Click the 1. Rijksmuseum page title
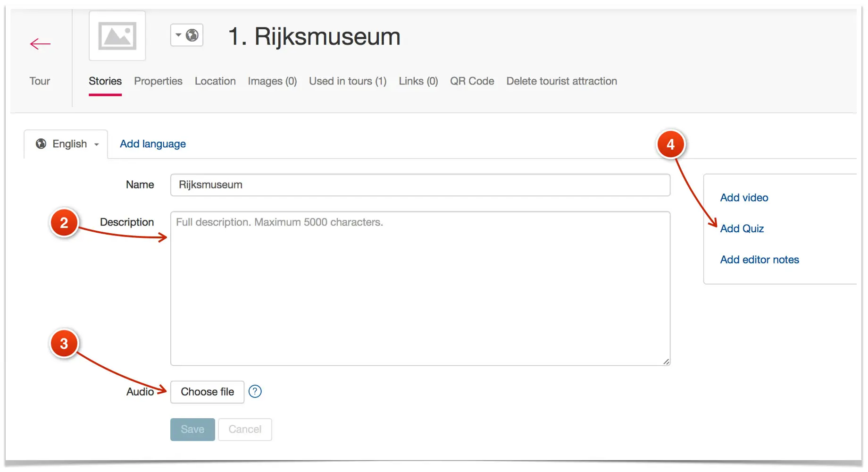This screenshot has width=868, height=472. point(314,36)
